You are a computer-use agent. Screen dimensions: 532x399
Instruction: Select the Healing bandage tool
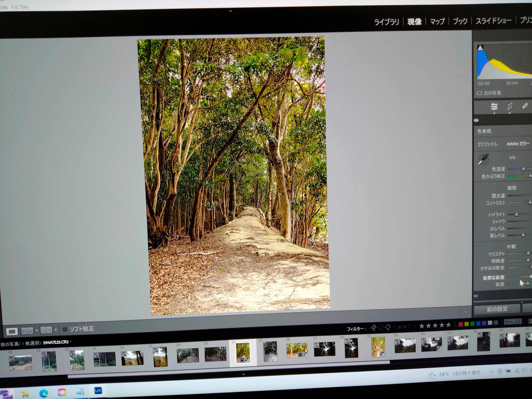click(x=525, y=106)
